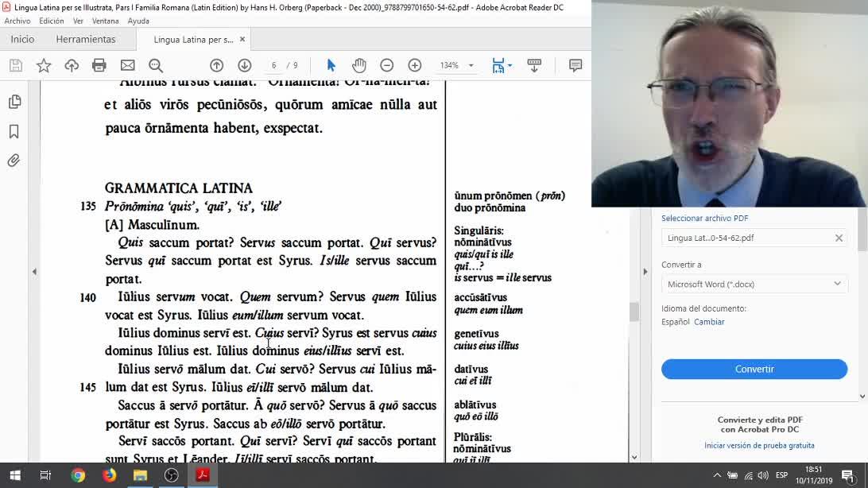The width and height of the screenshot is (868, 488).
Task: Click the Seleccionar archivo PDF link
Action: 705,219
